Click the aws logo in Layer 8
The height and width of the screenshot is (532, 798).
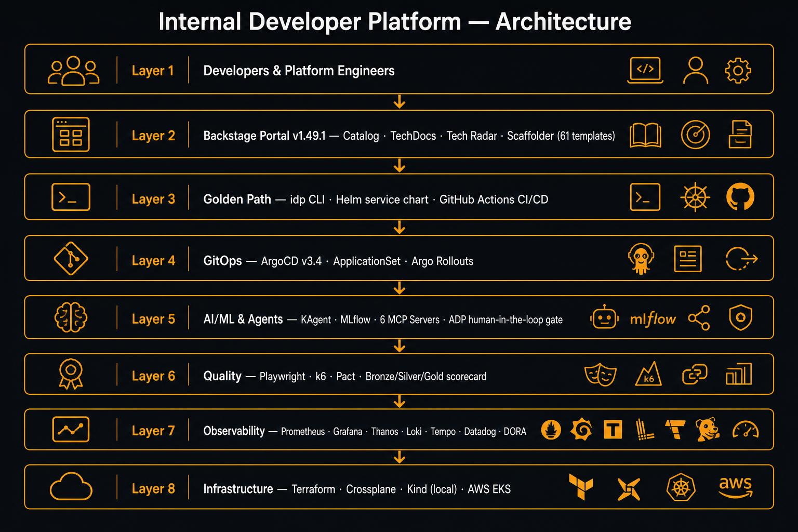click(x=735, y=487)
